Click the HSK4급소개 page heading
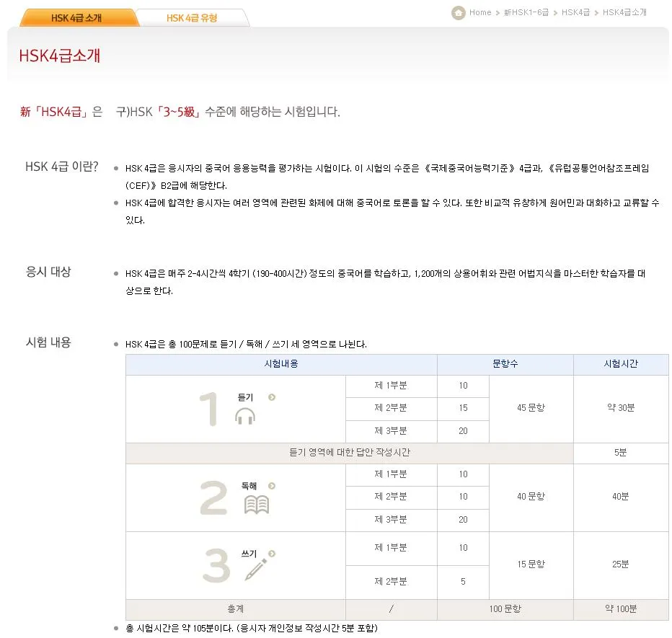This screenshot has width=672, height=638. (60, 56)
